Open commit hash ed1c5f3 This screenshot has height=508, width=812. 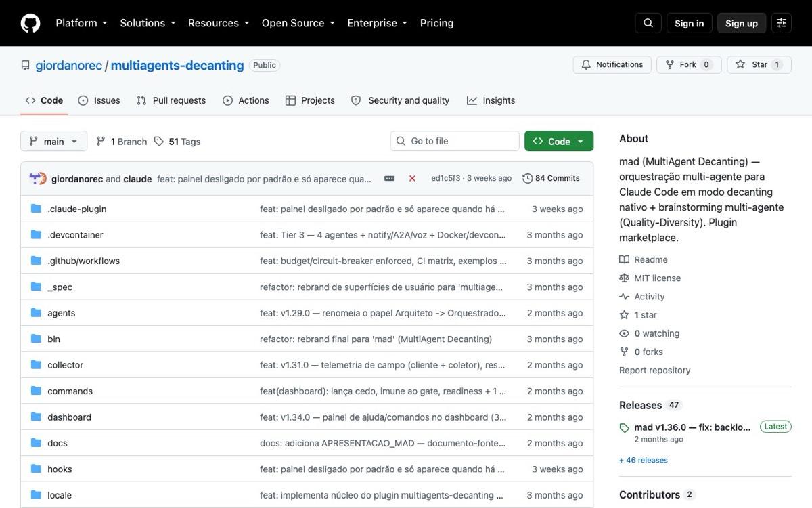(445, 179)
